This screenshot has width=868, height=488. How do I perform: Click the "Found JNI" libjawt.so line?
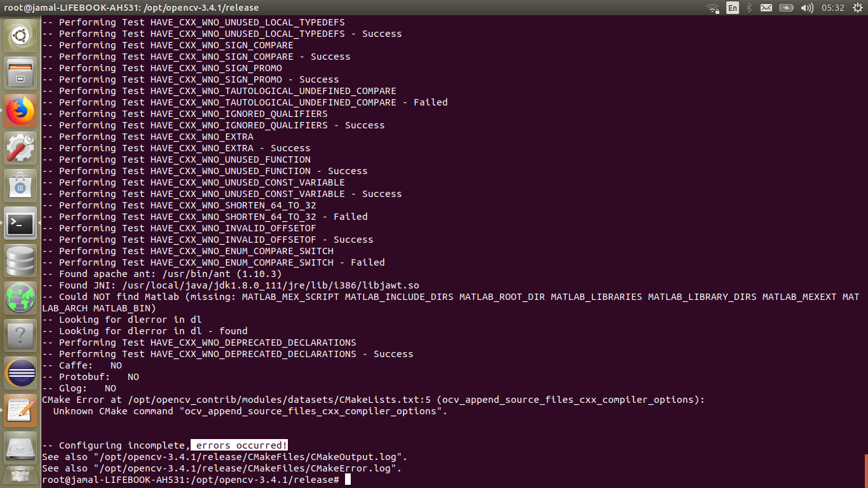pos(231,285)
